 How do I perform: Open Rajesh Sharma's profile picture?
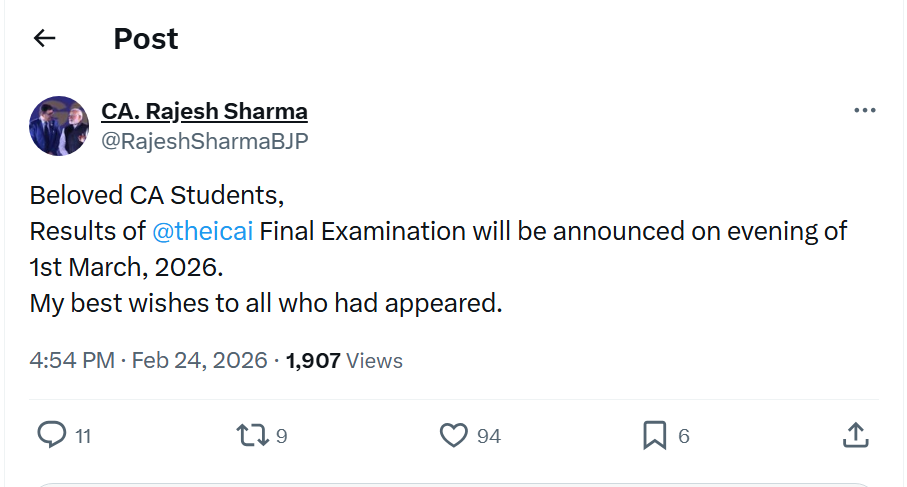coord(60,126)
